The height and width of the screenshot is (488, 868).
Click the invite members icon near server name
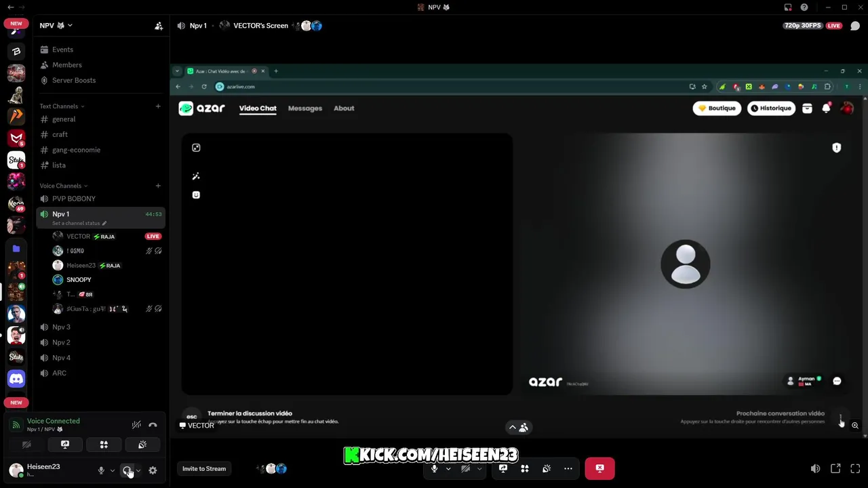pos(159,26)
